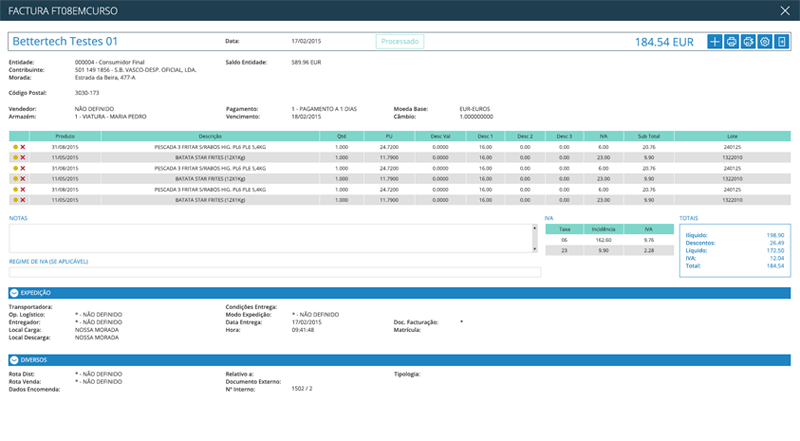Image resolution: width=800 pixels, height=441 pixels.
Task: Collapse the Diversos section
Action: click(x=14, y=360)
